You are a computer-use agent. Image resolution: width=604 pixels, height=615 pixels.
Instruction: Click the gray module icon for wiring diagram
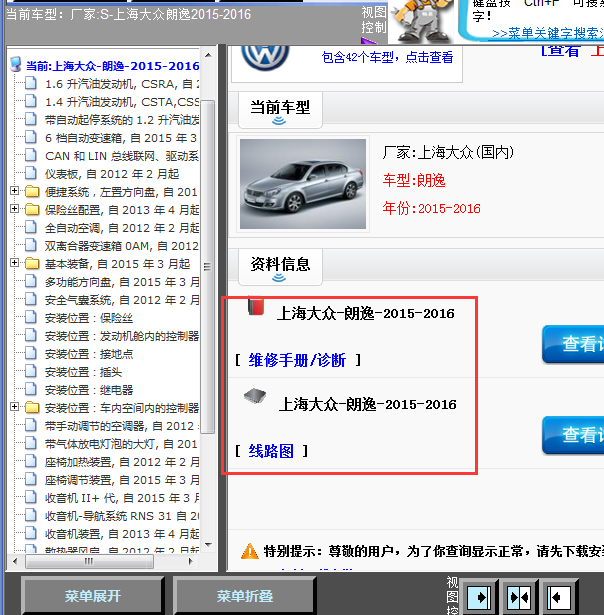[x=255, y=396]
